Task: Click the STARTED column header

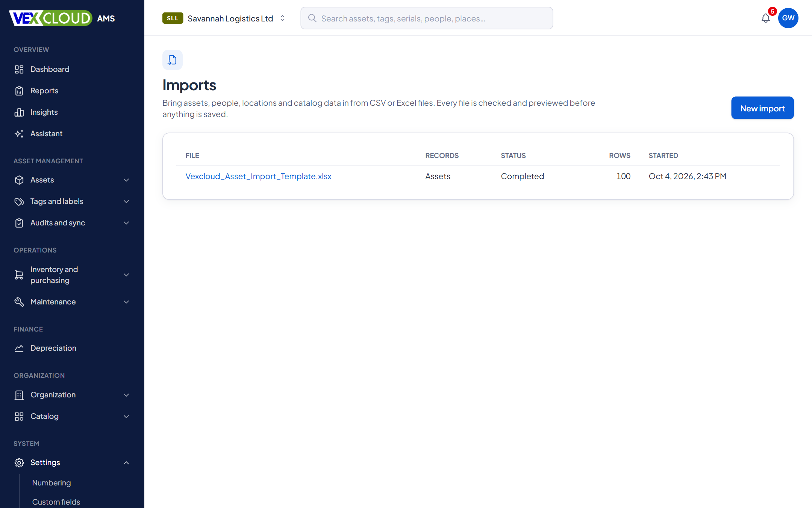Action: tap(663, 155)
